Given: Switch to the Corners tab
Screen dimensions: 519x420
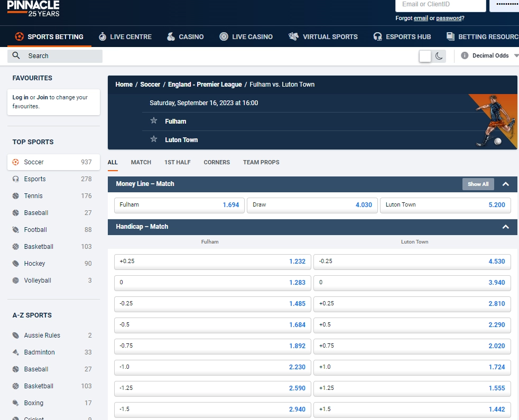Looking at the screenshot, I should point(216,162).
